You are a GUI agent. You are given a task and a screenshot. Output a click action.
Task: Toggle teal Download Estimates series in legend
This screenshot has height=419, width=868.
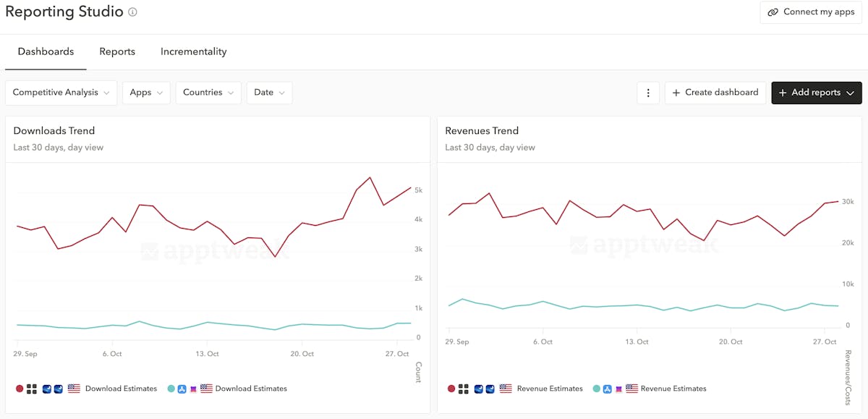tap(251, 389)
